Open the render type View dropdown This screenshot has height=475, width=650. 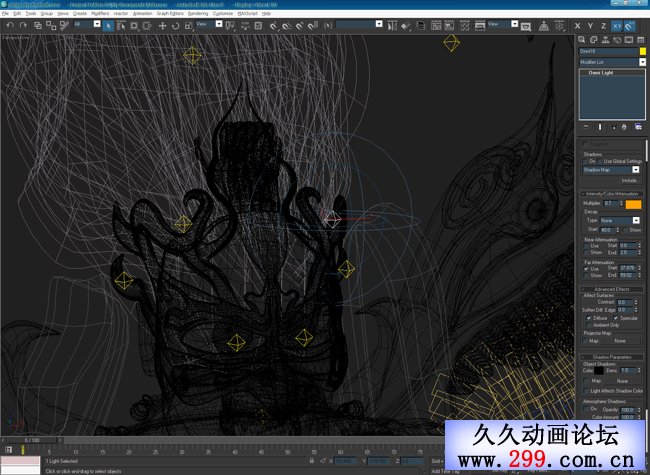[x=503, y=24]
